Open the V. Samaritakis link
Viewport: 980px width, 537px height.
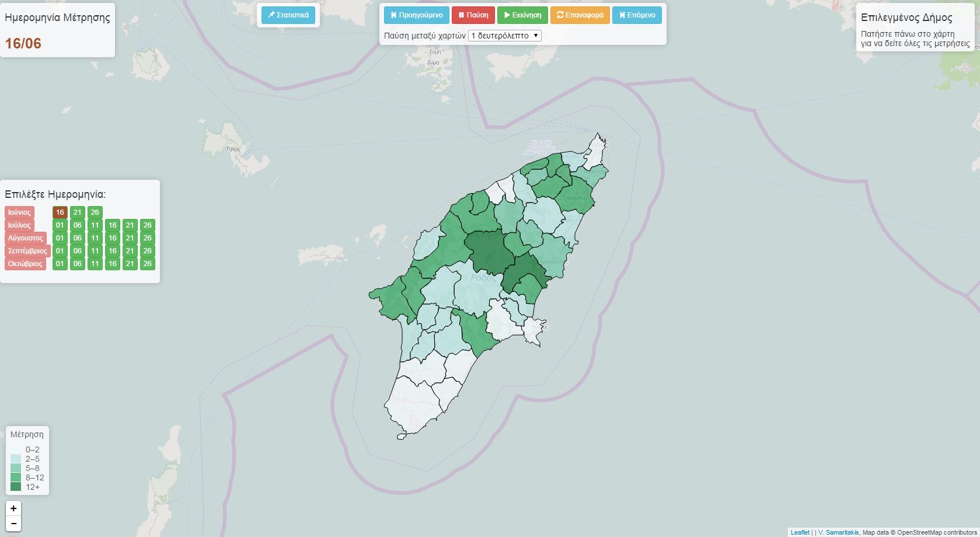tap(838, 532)
